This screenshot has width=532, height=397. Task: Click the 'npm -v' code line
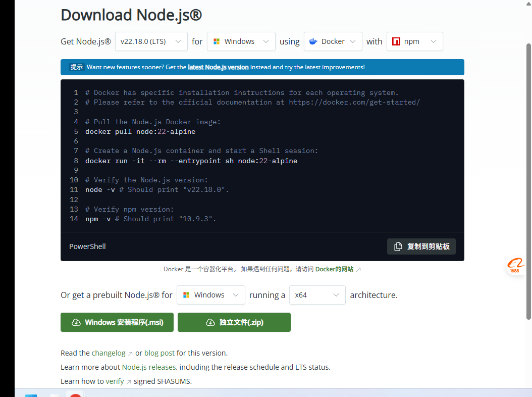click(150, 219)
